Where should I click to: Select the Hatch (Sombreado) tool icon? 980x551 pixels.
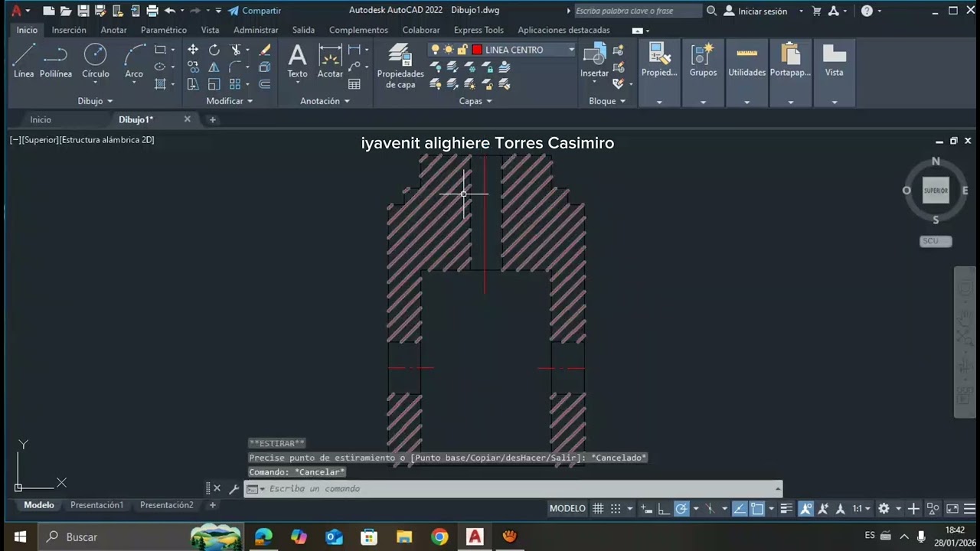tap(160, 84)
